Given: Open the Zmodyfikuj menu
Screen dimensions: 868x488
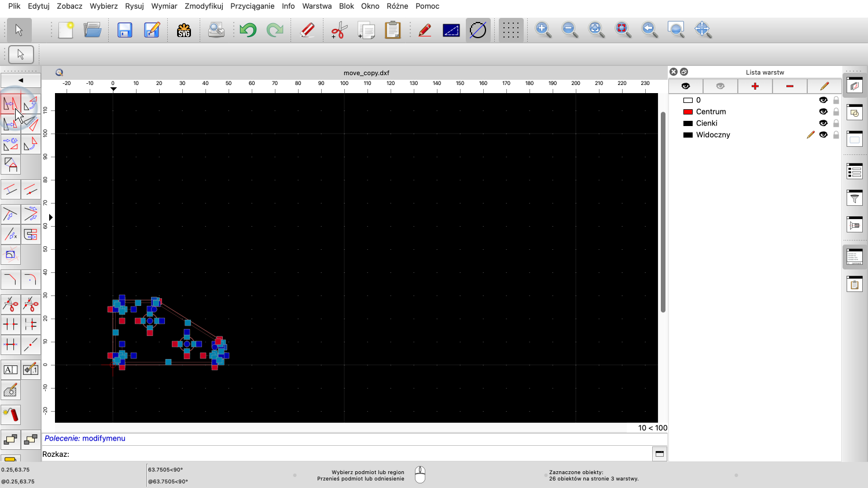Looking at the screenshot, I should click(204, 6).
